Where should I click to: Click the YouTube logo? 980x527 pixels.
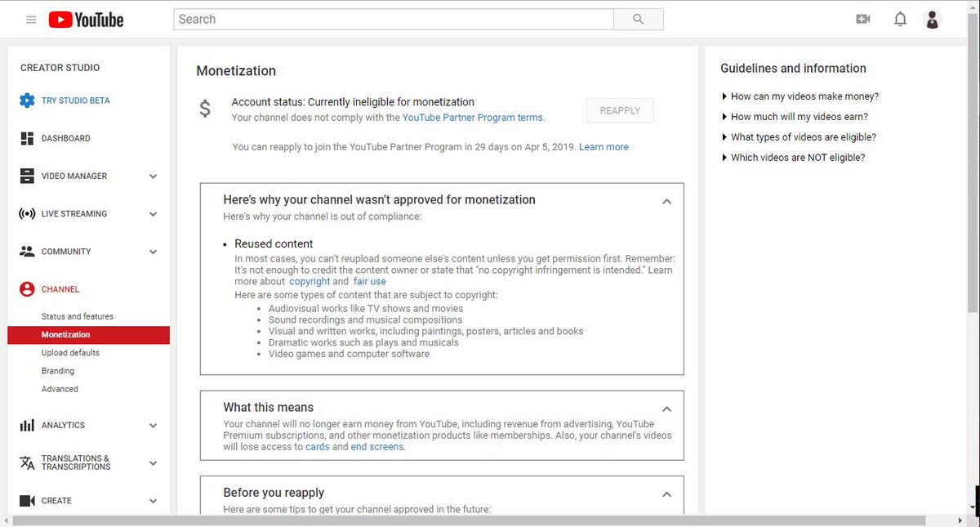(86, 20)
